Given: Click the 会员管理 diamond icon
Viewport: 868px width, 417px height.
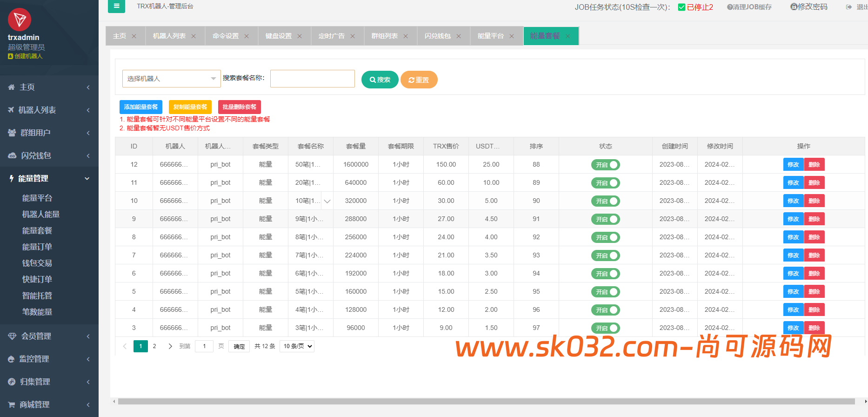Looking at the screenshot, I should [12, 336].
